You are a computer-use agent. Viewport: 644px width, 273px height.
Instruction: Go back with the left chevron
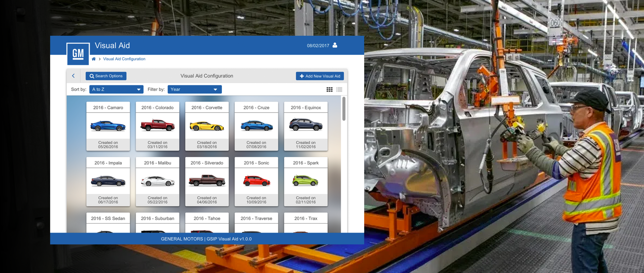pyautogui.click(x=73, y=76)
